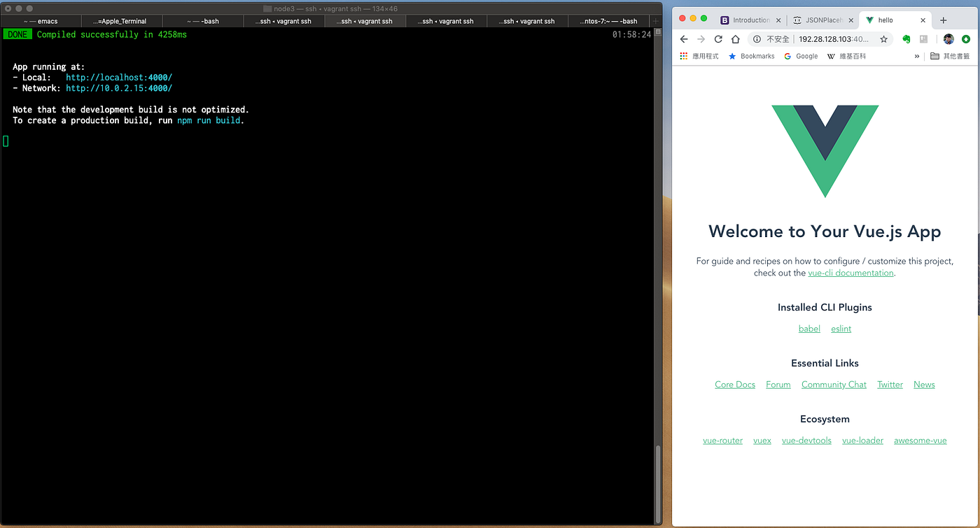Open the vue-cli documentation link
This screenshot has height=528, width=980.
pyautogui.click(x=850, y=273)
